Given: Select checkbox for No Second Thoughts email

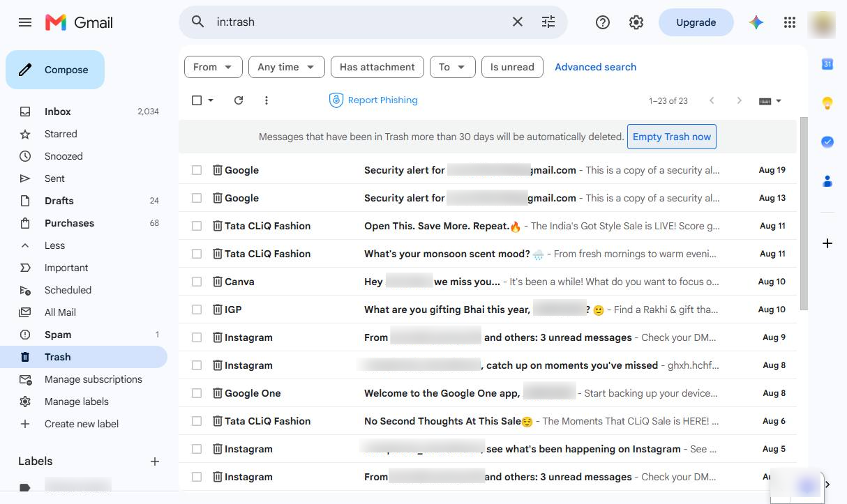Looking at the screenshot, I should click(197, 421).
